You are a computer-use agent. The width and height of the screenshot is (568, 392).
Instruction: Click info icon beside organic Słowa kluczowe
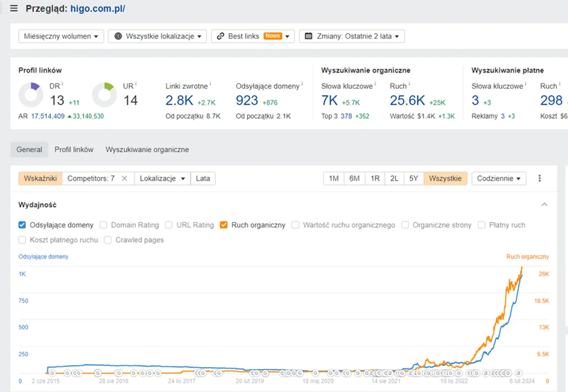pos(375,84)
